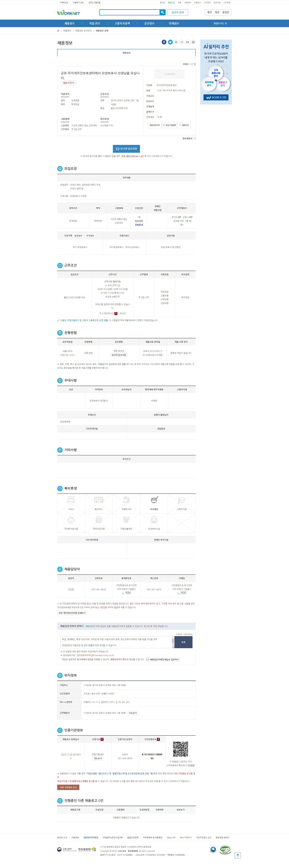Viewport: 289px width, 868px height.
Task: Click the 약도보기 button under 안양고용센터
Action: 98,759
